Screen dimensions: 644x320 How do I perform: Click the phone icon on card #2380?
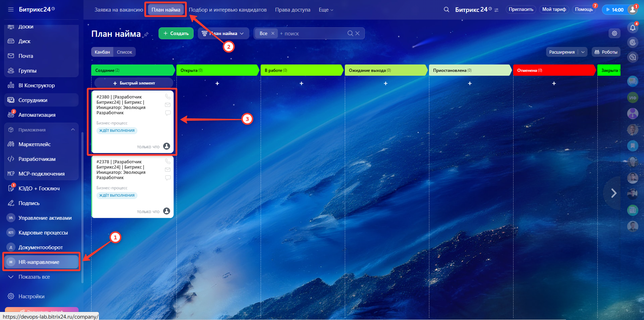[168, 96]
